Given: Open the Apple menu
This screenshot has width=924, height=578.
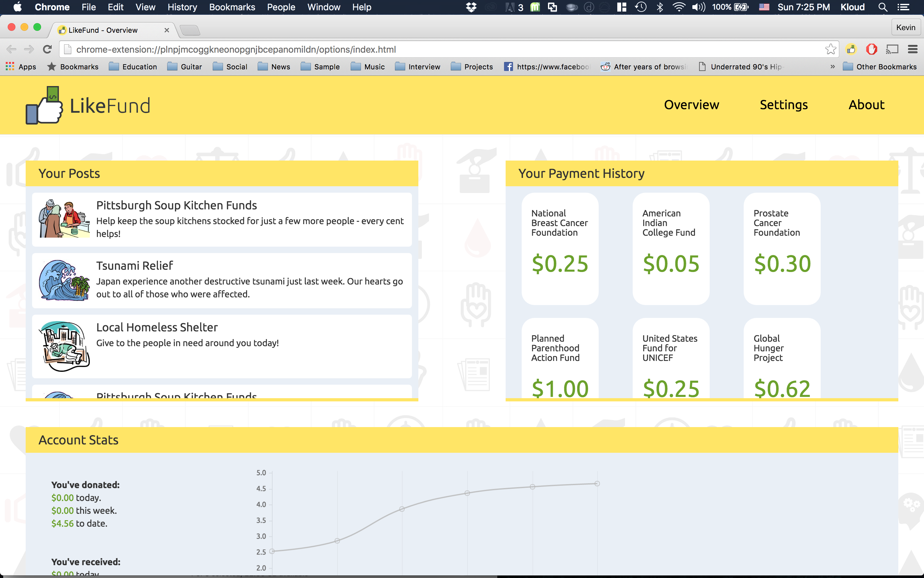Looking at the screenshot, I should (18, 7).
